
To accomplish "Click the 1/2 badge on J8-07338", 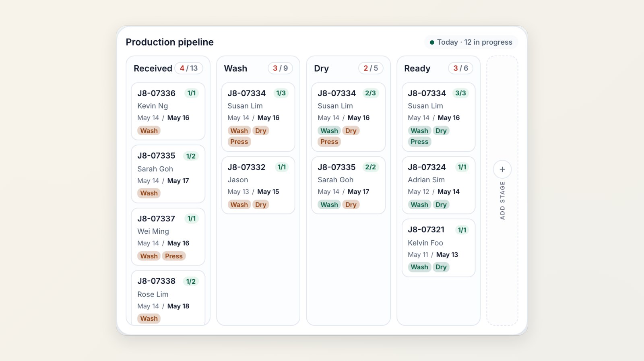I will click(x=191, y=281).
